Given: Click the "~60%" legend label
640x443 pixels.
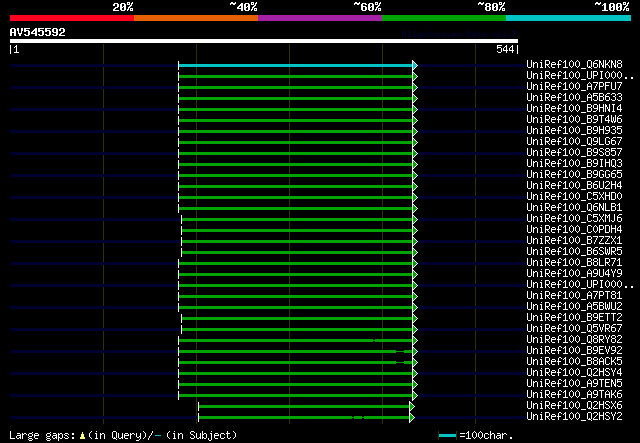Looking at the screenshot, I should [x=367, y=7].
